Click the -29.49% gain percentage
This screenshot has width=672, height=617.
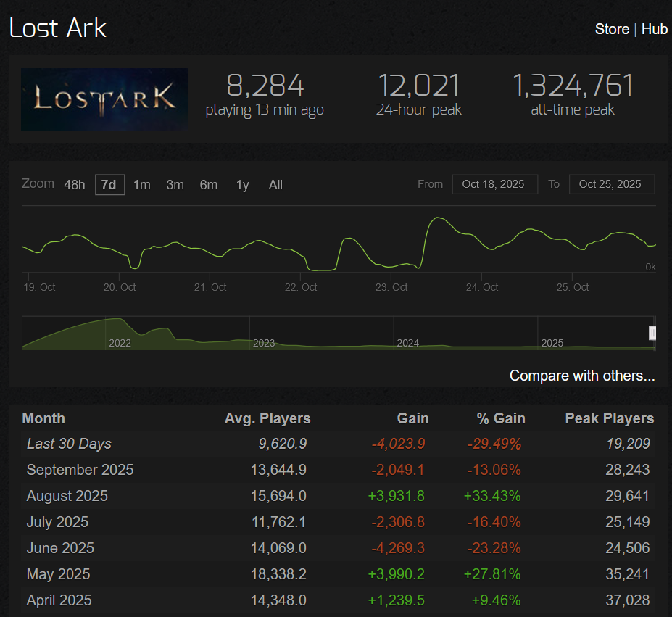pyautogui.click(x=494, y=444)
